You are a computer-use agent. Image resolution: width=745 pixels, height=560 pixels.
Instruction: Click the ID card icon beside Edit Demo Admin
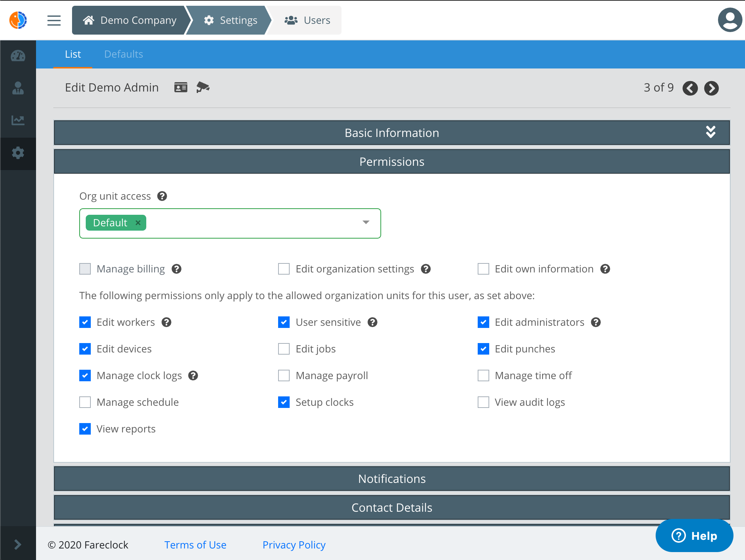tap(181, 88)
